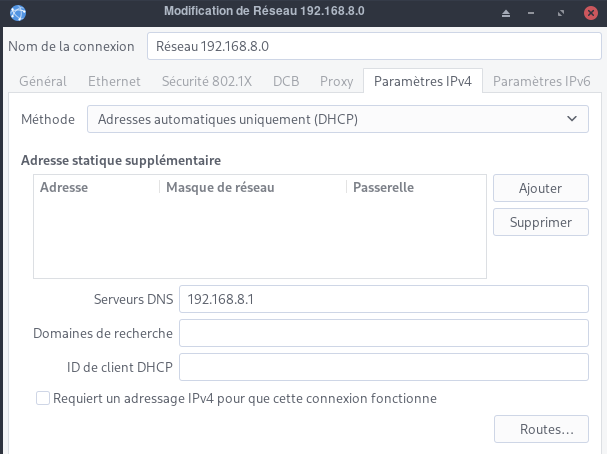Screen dimensions: 607x454
Task: Enable the 'Requiert un adressage IPv4' checkbox
Action: (x=43, y=398)
